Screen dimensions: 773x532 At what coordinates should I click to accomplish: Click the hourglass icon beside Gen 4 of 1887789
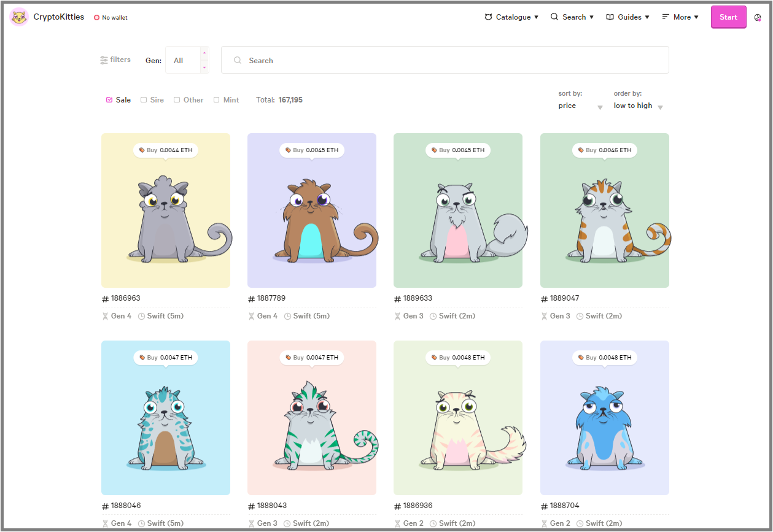point(251,316)
